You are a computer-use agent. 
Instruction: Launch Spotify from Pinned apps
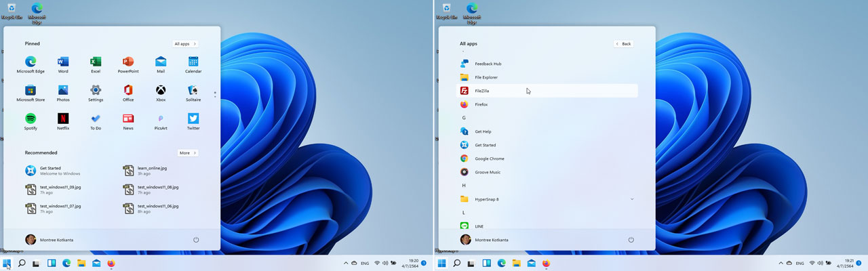31,122
